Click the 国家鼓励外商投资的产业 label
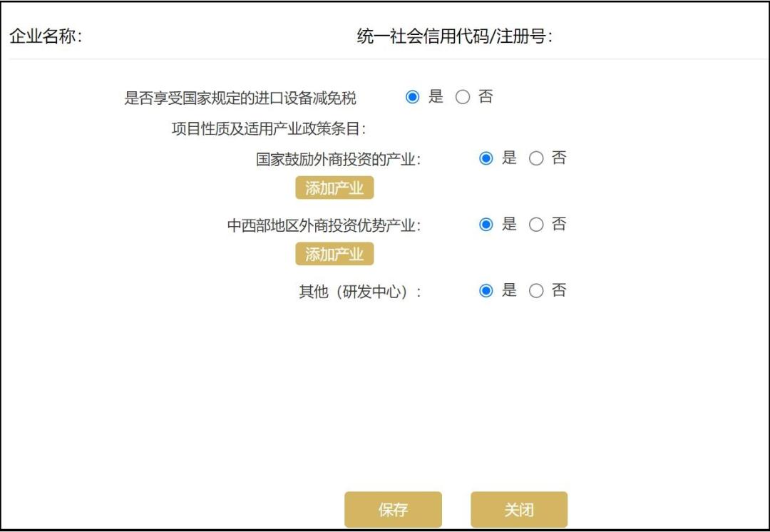 click(338, 159)
